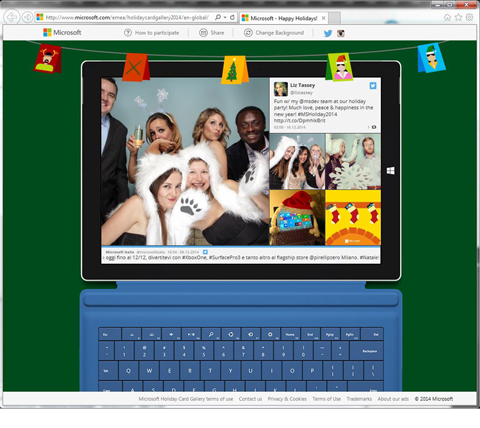The width and height of the screenshot is (480, 428).
Task: Open the About our ads footer link
Action: [x=393, y=399]
